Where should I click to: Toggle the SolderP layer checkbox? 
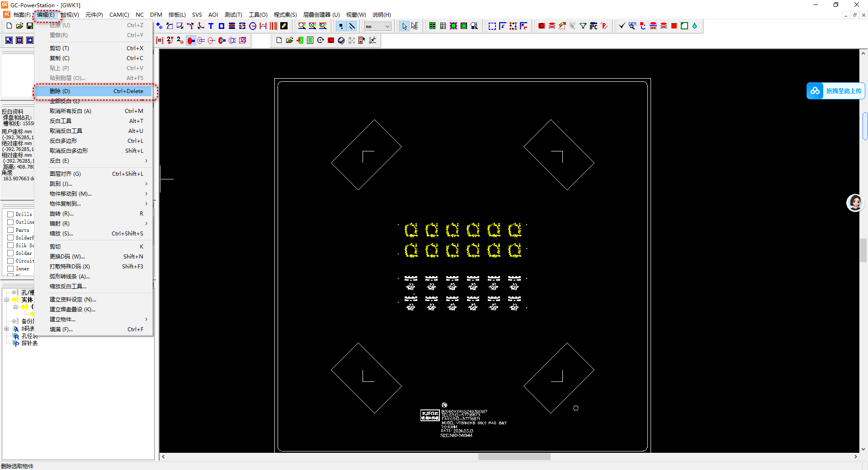pyautogui.click(x=10, y=238)
